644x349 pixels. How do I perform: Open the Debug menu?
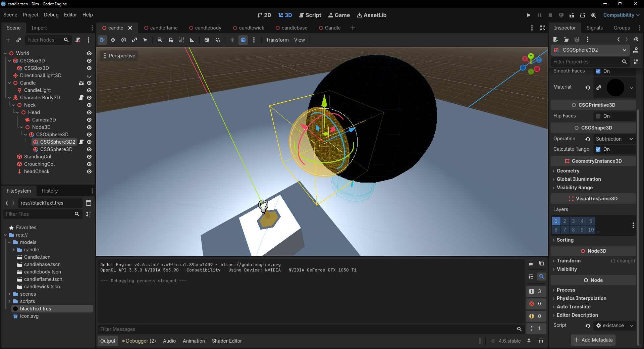[51, 15]
